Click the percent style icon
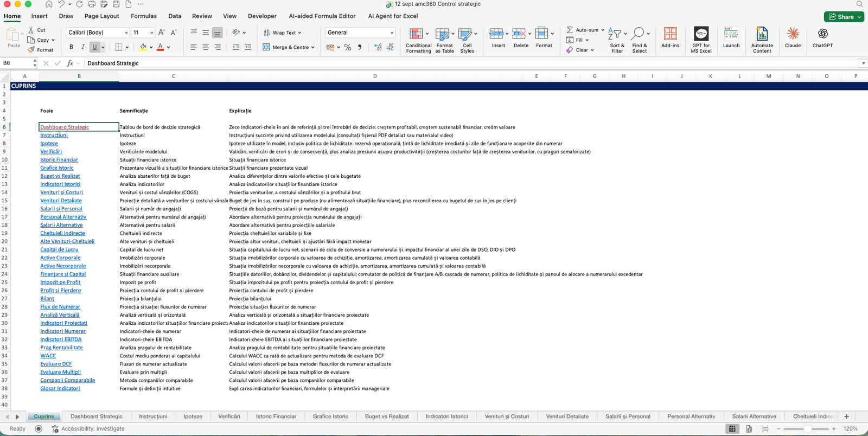The image size is (868, 436). (348, 47)
